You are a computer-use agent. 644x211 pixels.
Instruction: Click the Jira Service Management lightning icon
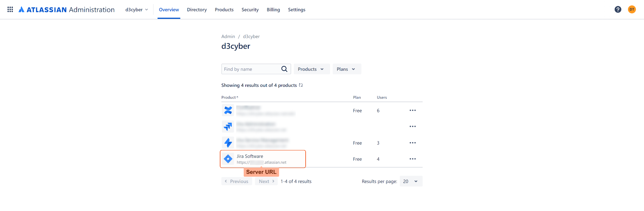coord(228,143)
